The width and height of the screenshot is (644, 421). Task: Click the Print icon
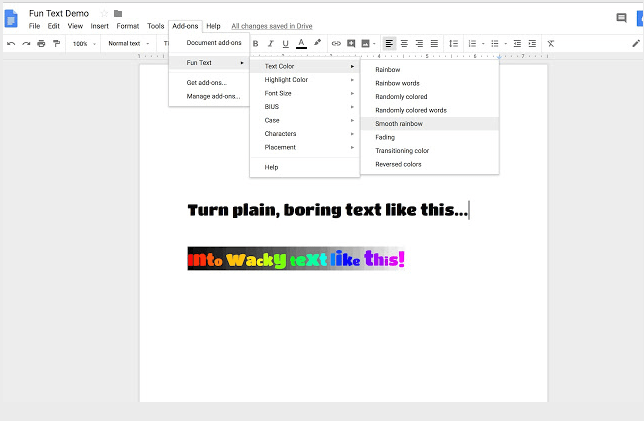(41, 44)
